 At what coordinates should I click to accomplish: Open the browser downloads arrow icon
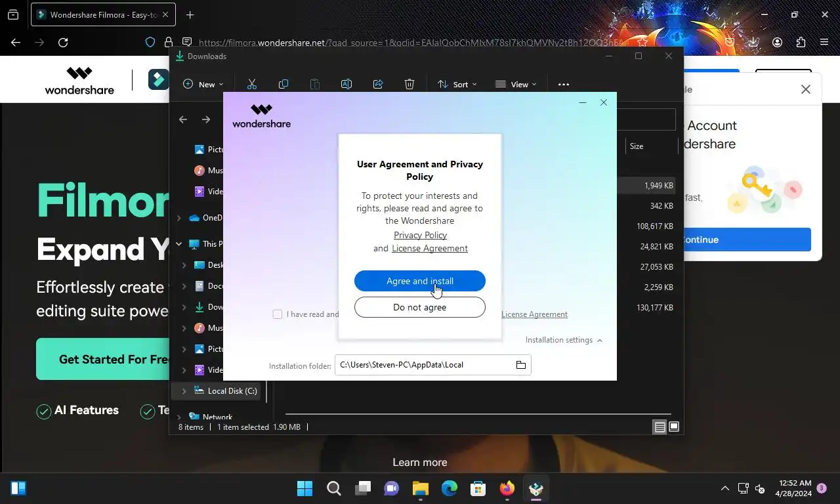tap(753, 42)
